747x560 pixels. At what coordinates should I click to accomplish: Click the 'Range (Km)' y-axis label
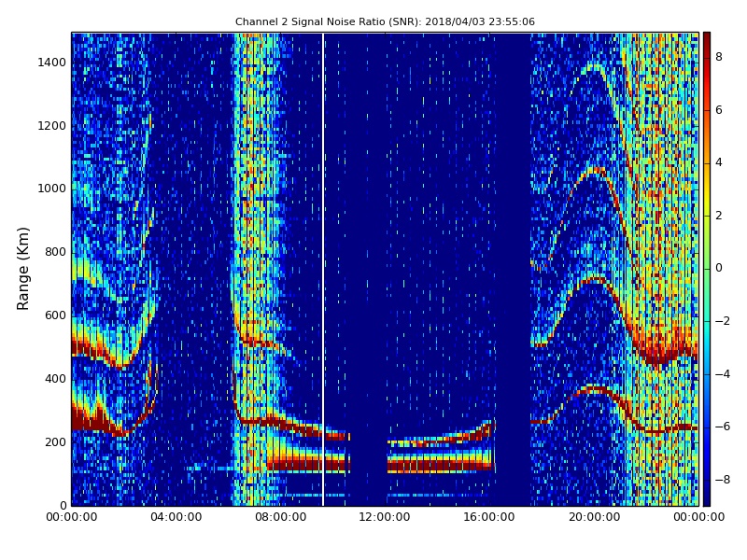(x=22, y=269)
